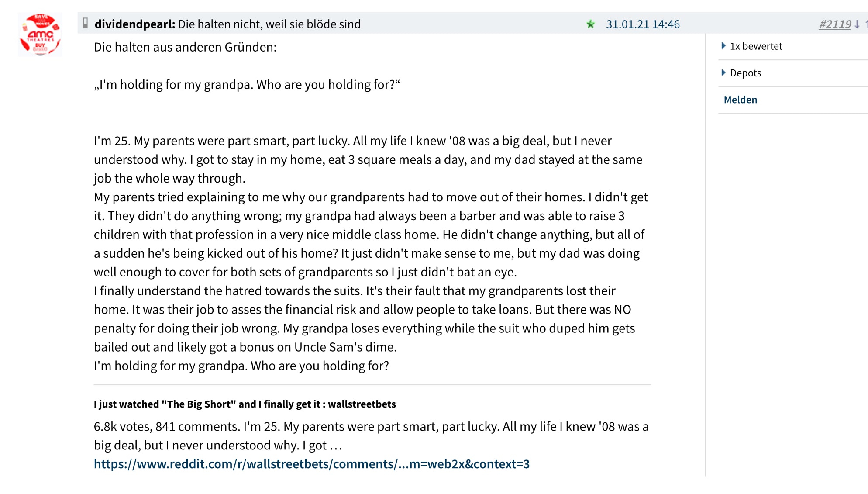Click the green star rating icon
The width and height of the screenshot is (868, 494).
click(590, 24)
